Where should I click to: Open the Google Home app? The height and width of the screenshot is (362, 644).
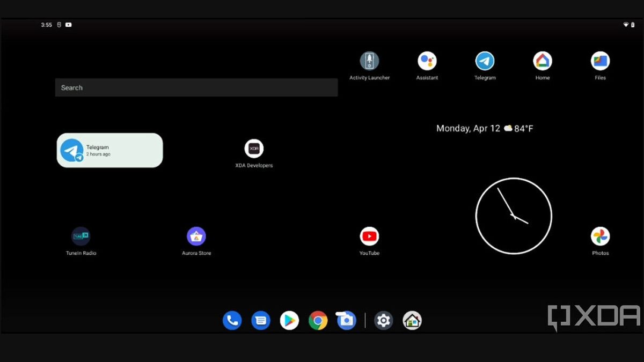pos(542,61)
